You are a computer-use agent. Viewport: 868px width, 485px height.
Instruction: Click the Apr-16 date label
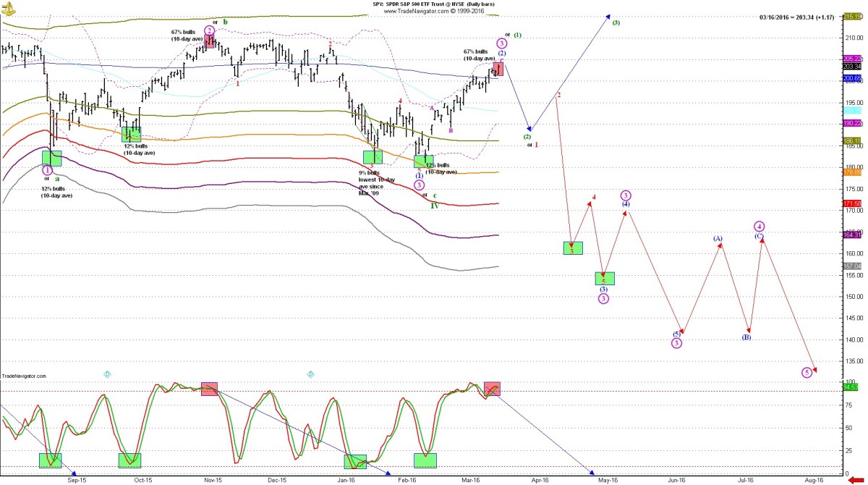click(539, 479)
